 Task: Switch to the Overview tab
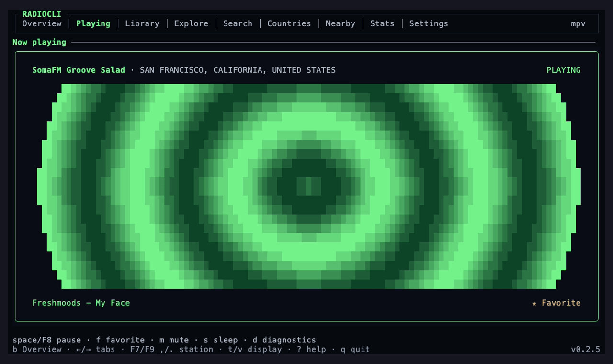42,23
